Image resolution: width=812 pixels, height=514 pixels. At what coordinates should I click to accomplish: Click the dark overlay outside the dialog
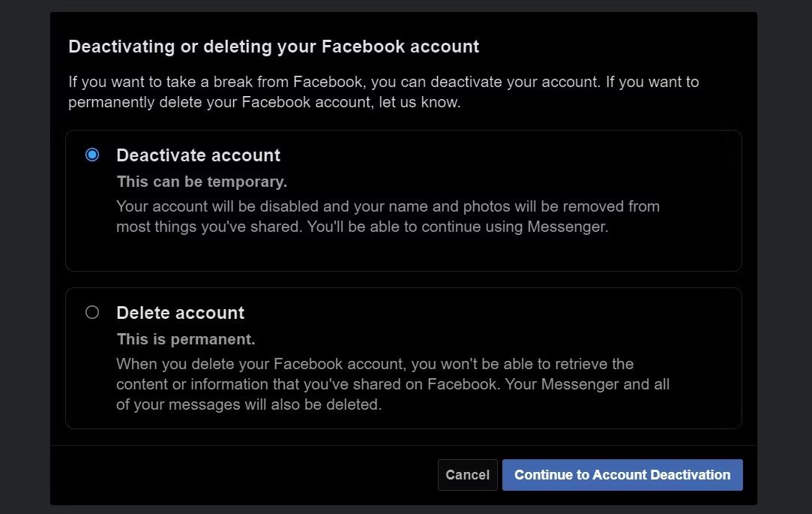tap(24, 257)
